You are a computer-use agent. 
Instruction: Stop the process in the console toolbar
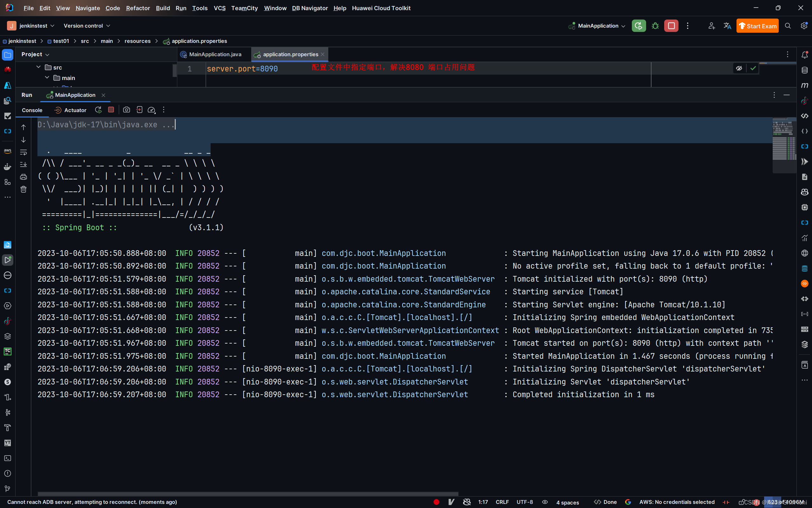pos(111,110)
